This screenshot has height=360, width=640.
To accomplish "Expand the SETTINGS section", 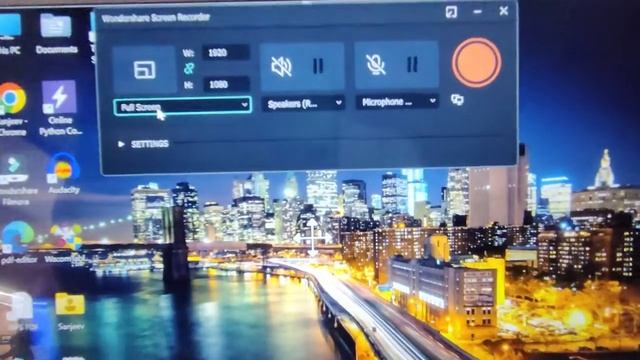I will pyautogui.click(x=143, y=144).
